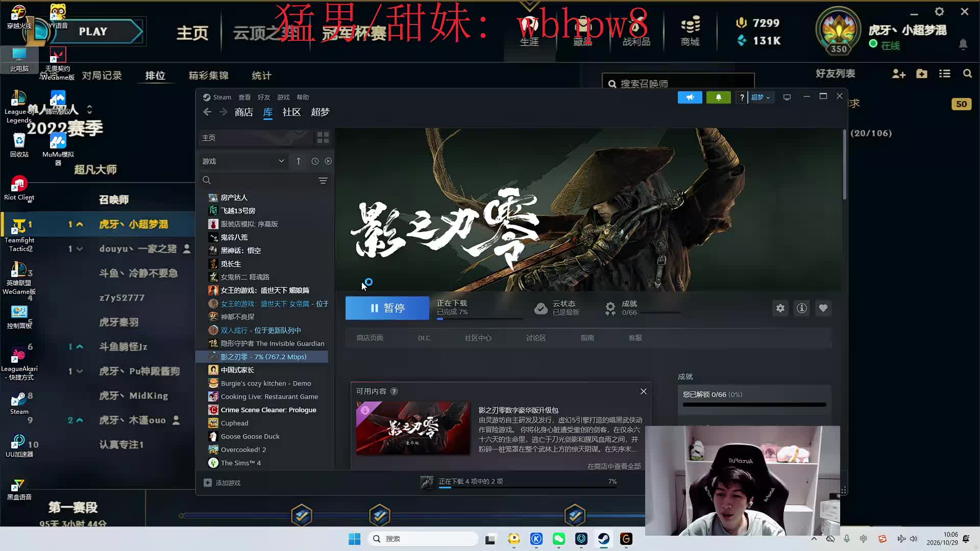The height and width of the screenshot is (551, 980).
Task: Open the 超梦 account dropdown
Action: point(761,97)
